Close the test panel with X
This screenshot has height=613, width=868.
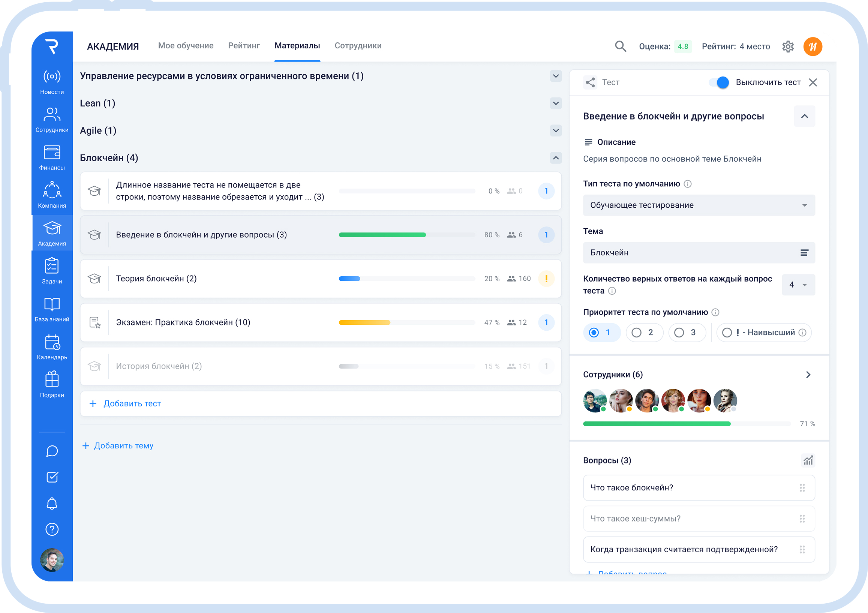(x=813, y=82)
